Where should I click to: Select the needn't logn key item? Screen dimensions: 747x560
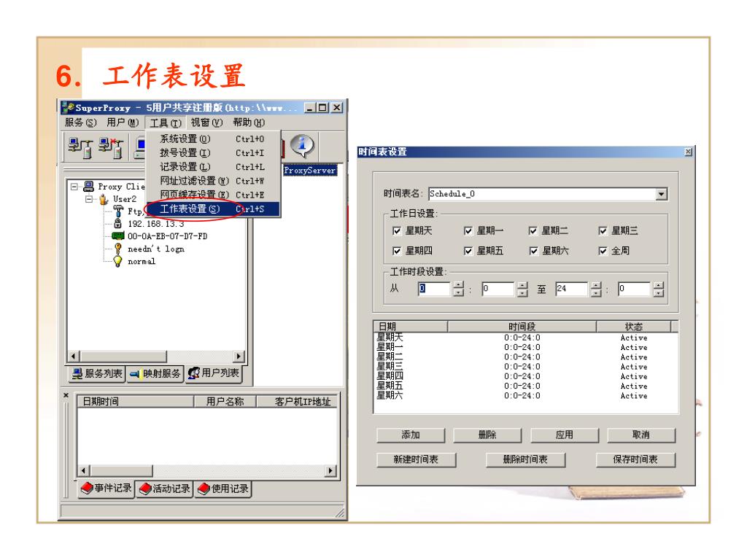coord(149,249)
